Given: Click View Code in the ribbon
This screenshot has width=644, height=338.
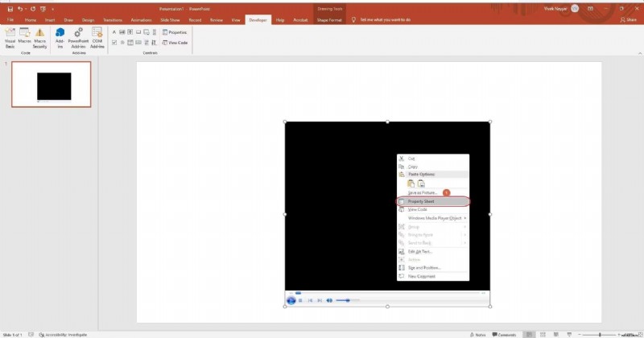Looking at the screenshot, I should pyautogui.click(x=175, y=43).
